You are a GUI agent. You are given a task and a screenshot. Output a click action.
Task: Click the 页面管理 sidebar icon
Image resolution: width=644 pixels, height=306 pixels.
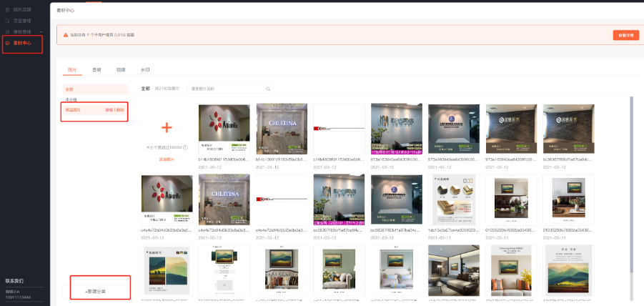click(8, 21)
